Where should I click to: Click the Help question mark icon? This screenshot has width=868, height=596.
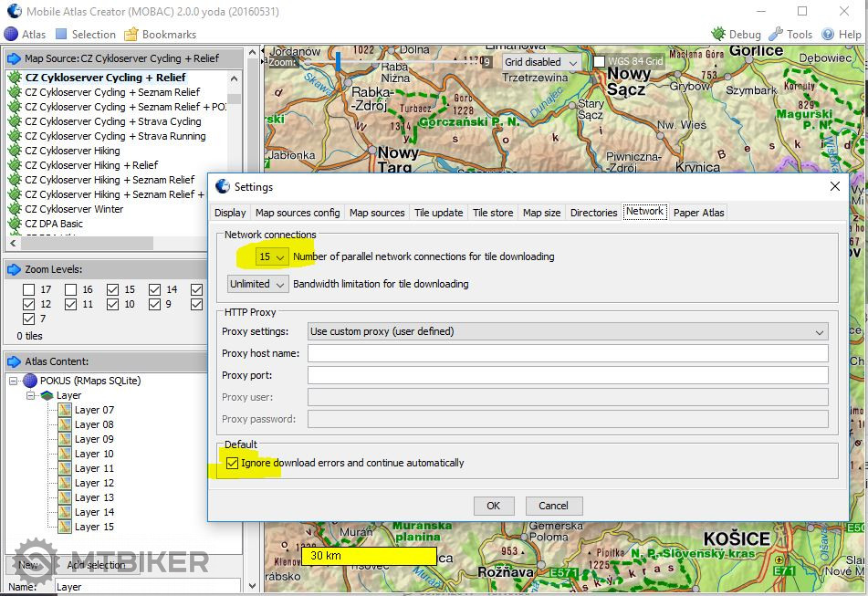point(828,35)
